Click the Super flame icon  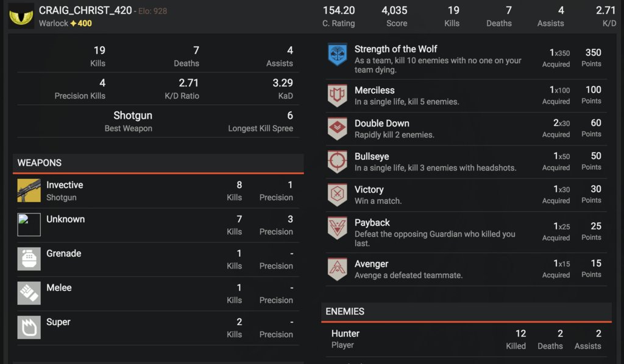click(x=29, y=327)
